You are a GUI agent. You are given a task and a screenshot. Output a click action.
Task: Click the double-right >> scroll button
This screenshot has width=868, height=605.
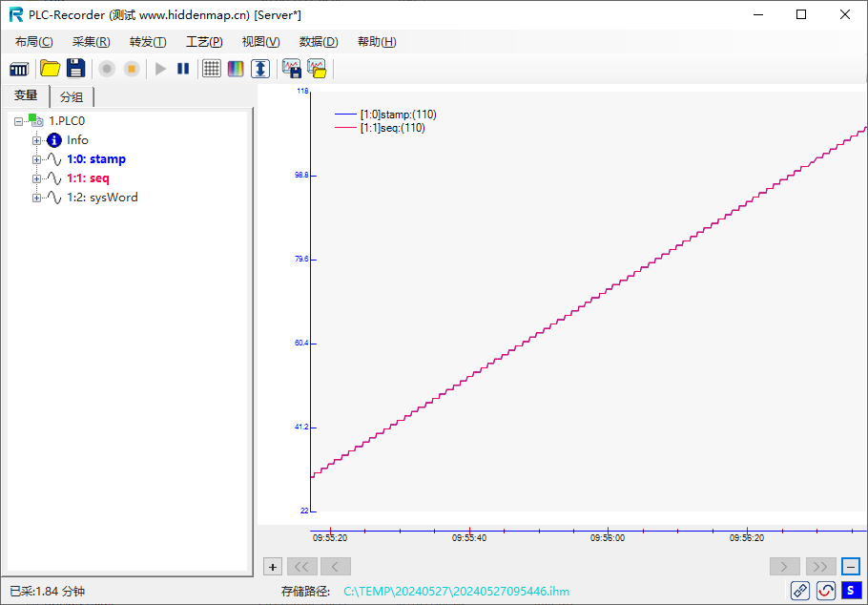tap(821, 567)
